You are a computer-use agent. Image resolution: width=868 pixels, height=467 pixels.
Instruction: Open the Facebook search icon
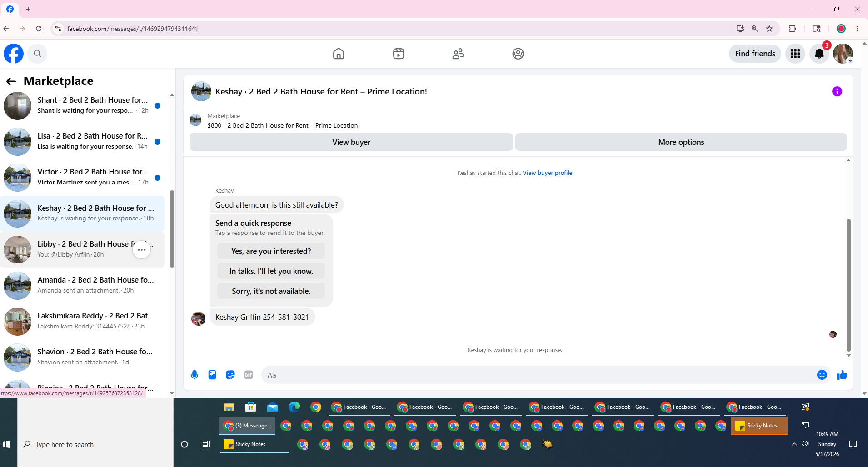pos(37,54)
